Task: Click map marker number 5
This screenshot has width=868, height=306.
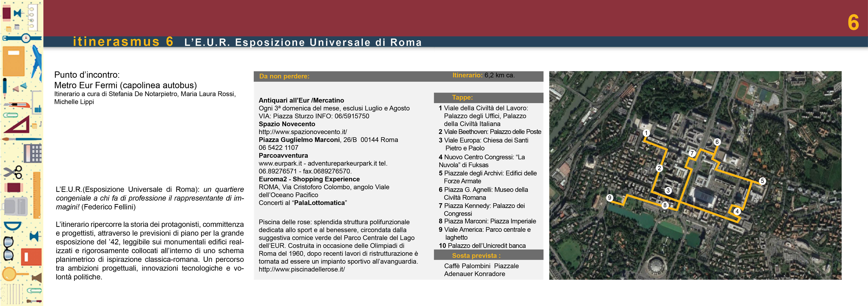Action: (x=762, y=181)
